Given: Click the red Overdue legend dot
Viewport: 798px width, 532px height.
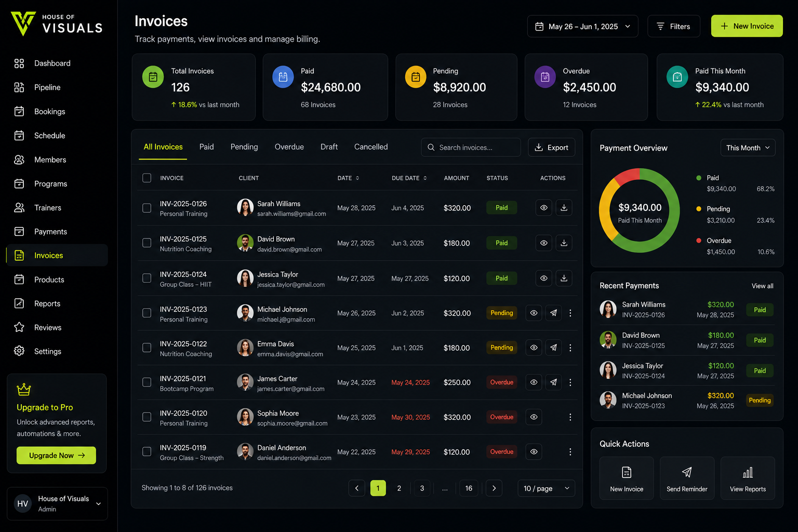Looking at the screenshot, I should click(699, 241).
